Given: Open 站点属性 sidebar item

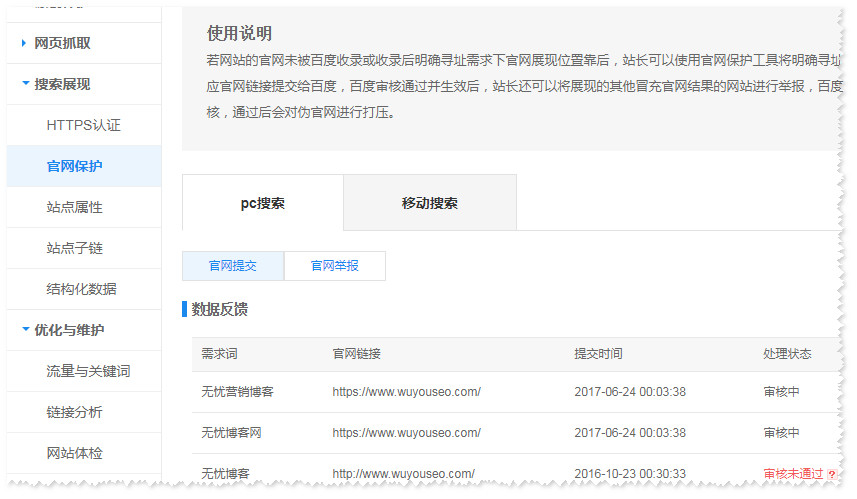Looking at the screenshot, I should click(74, 207).
